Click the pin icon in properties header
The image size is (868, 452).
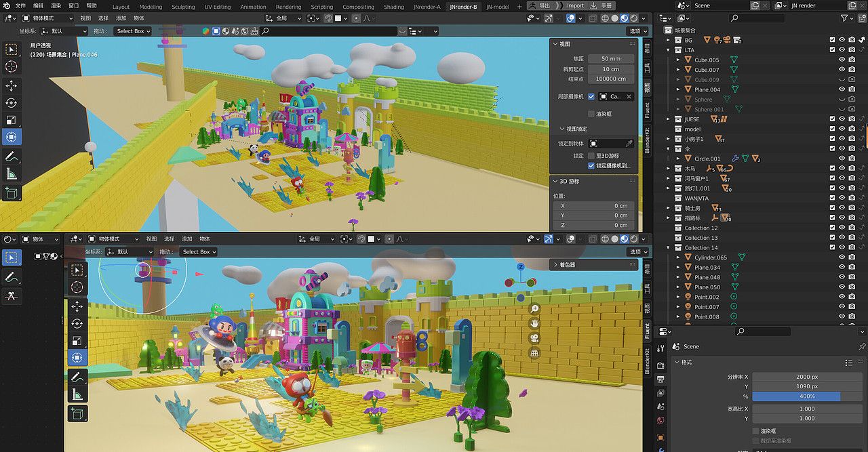coord(862,346)
